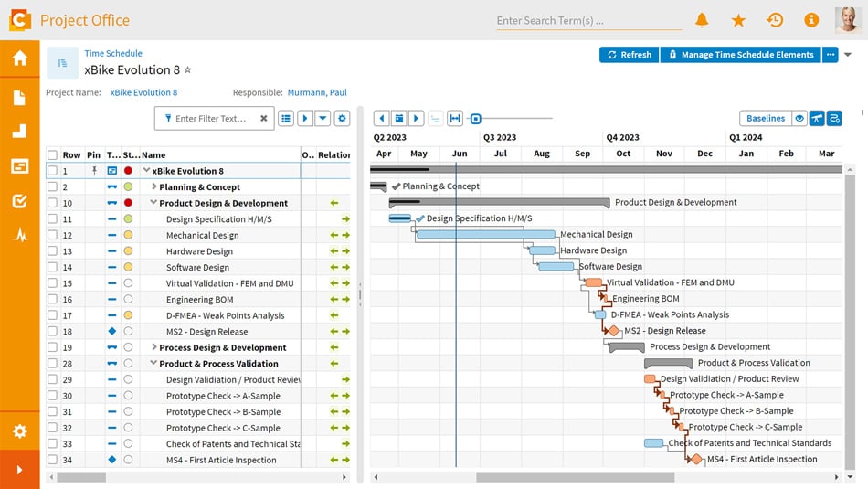The height and width of the screenshot is (489, 868).
Task: Click the Refresh button
Action: [629, 55]
